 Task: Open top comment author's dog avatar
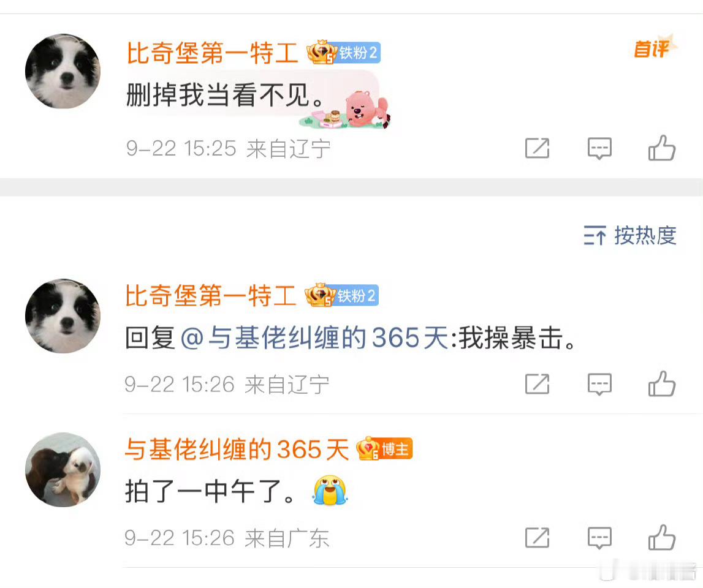[63, 71]
